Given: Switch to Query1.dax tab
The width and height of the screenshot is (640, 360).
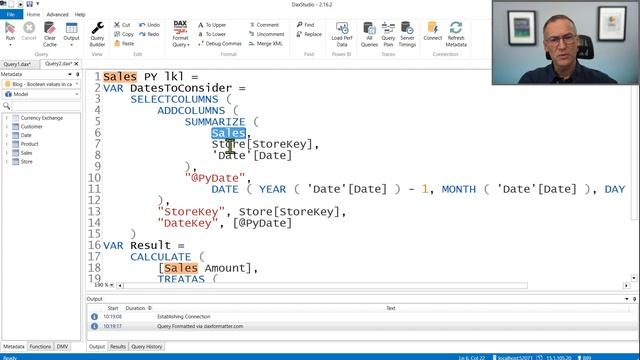Looking at the screenshot, I should pos(18,64).
